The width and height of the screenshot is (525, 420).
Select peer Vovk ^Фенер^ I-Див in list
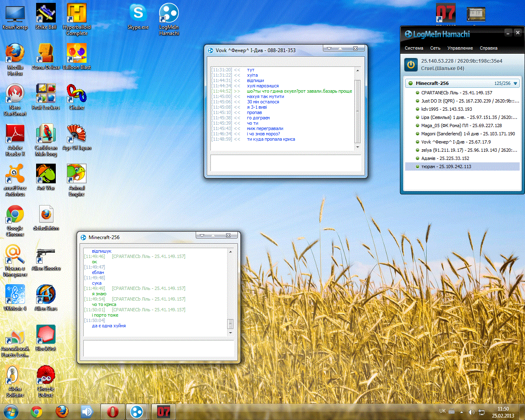(462, 142)
